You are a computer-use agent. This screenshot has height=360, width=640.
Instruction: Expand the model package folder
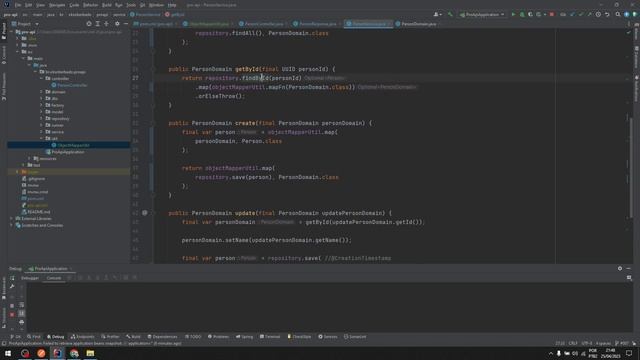point(41,112)
